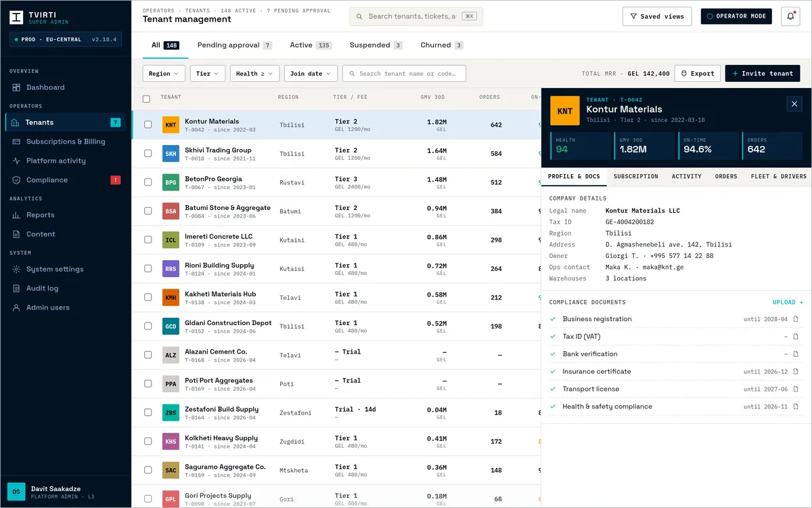Viewport: 812px width, 508px height.
Task: Open the notifications bell icon
Action: pyautogui.click(x=790, y=16)
